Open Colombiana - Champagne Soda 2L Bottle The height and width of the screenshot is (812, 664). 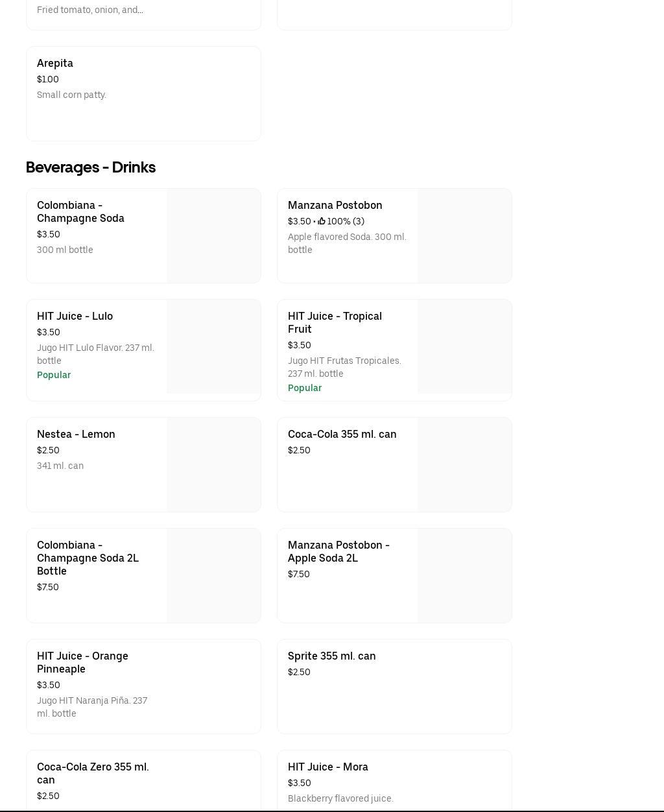point(88,558)
